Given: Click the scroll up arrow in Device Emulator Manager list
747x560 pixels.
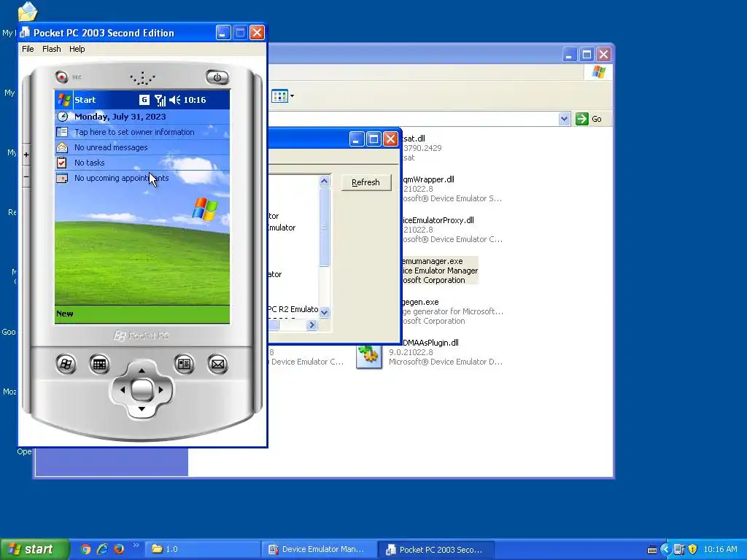Looking at the screenshot, I should (324, 181).
